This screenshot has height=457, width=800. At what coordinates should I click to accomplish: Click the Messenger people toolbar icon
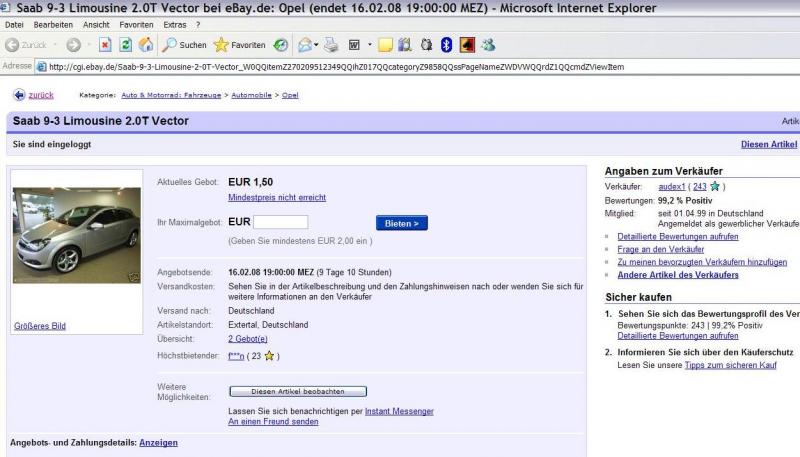488,45
